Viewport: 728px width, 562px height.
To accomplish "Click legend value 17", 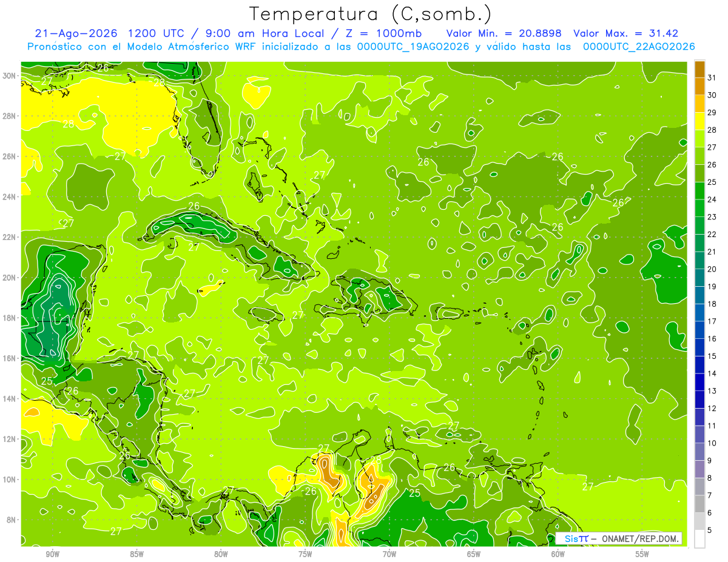I will pos(712,321).
